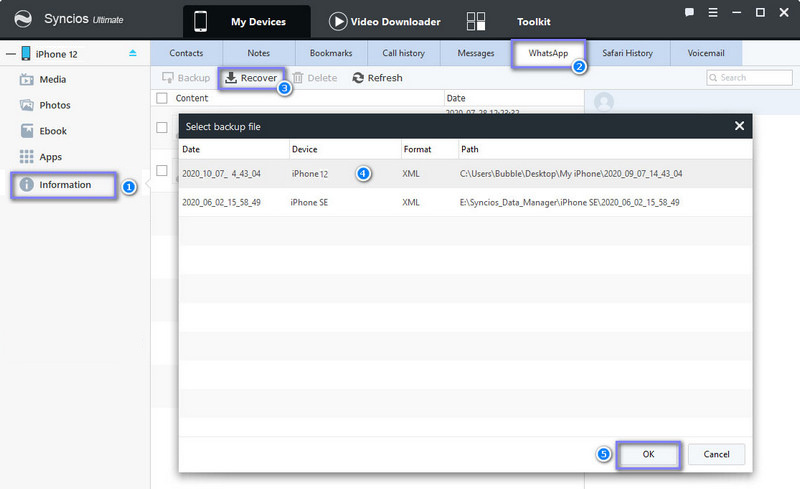
Task: Confirm with OK button
Action: pos(648,454)
